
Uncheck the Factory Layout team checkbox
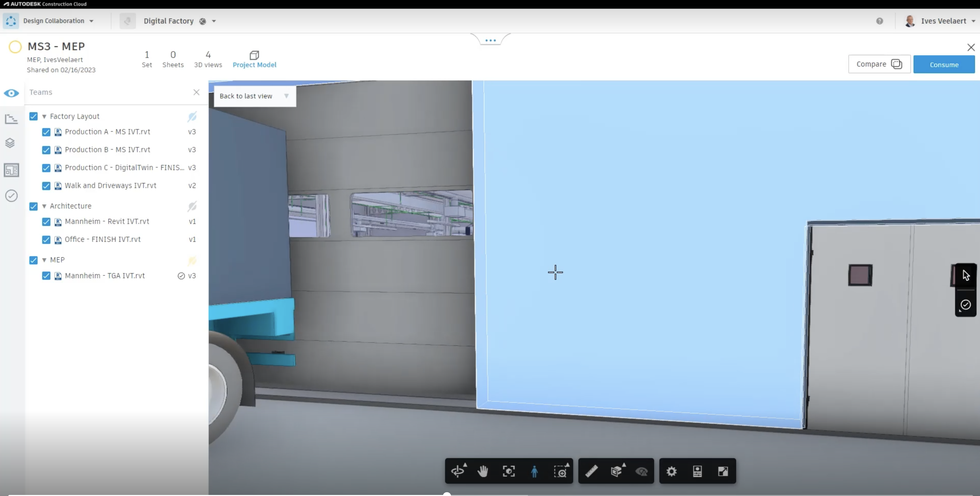(33, 116)
